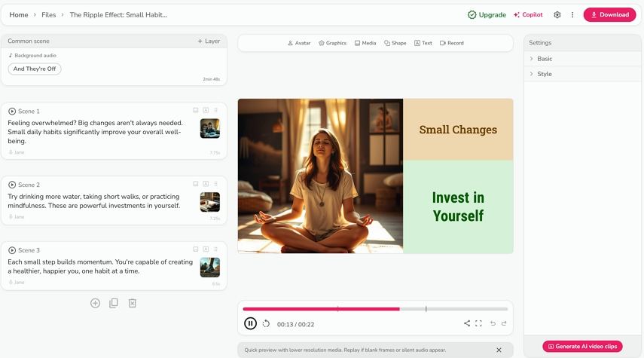644x358 pixels.
Task: Edit Scene 1 script text
Action: coord(96,132)
